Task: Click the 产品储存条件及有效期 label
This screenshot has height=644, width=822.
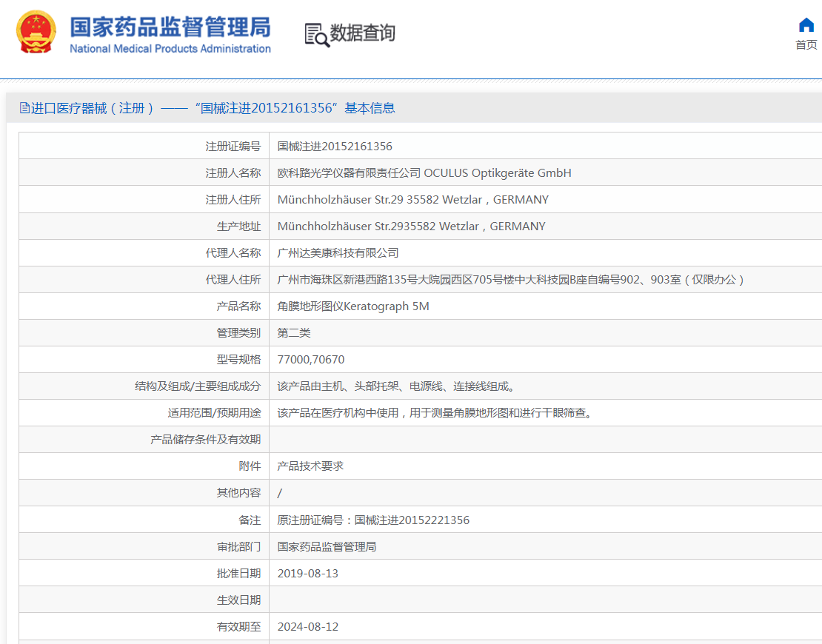Action: pyautogui.click(x=206, y=440)
